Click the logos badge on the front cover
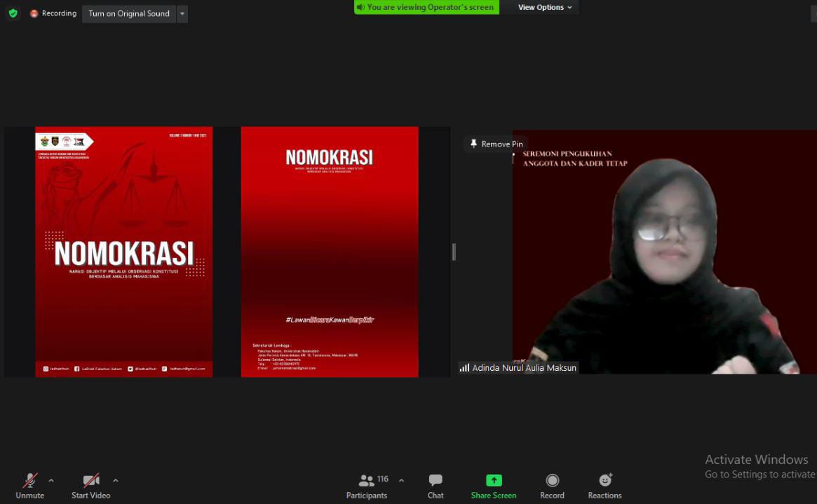The image size is (817, 504). 65,141
